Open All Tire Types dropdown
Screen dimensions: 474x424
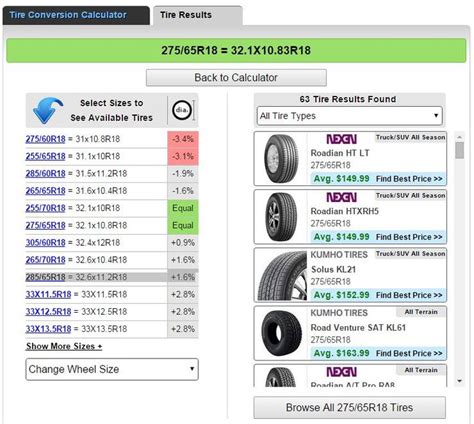click(x=350, y=116)
